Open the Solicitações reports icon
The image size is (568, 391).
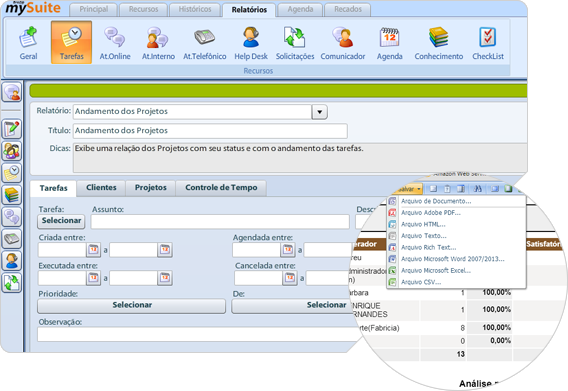click(295, 43)
